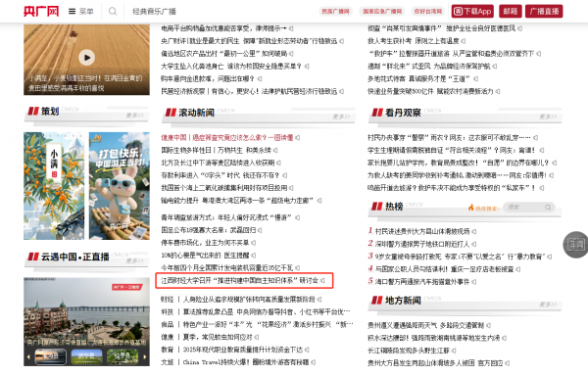588x376 pixels.
Task: Play audio for 国际生物多样性日 headline
Action: pyautogui.click(x=275, y=150)
